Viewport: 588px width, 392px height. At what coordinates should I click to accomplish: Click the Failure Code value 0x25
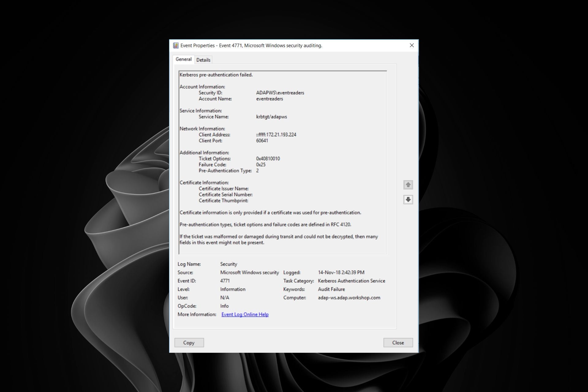(261, 165)
